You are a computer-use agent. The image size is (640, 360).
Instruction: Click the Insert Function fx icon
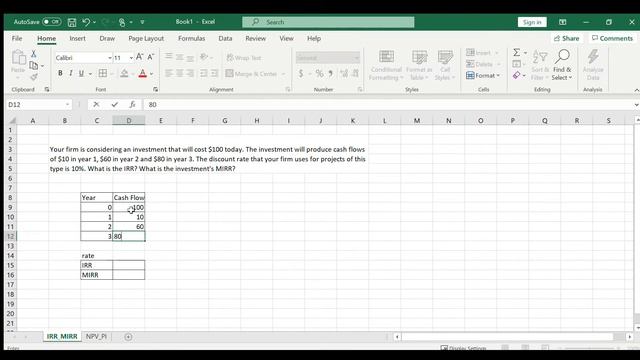coord(132,104)
